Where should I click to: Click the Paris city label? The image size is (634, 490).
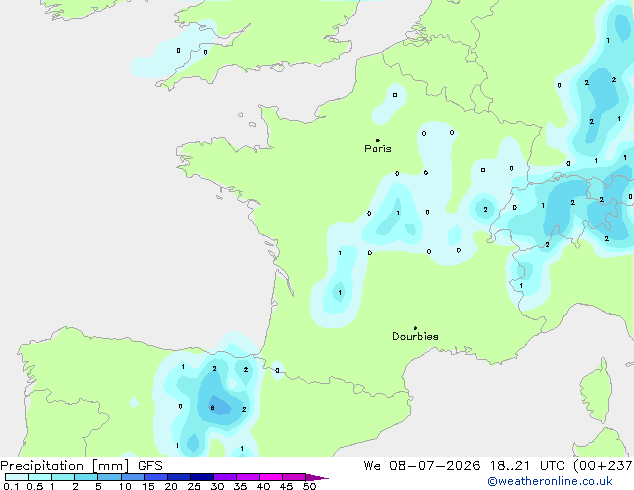tap(378, 148)
